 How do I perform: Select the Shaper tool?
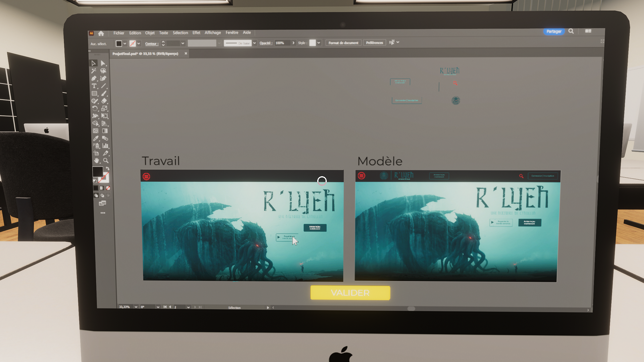tap(95, 101)
